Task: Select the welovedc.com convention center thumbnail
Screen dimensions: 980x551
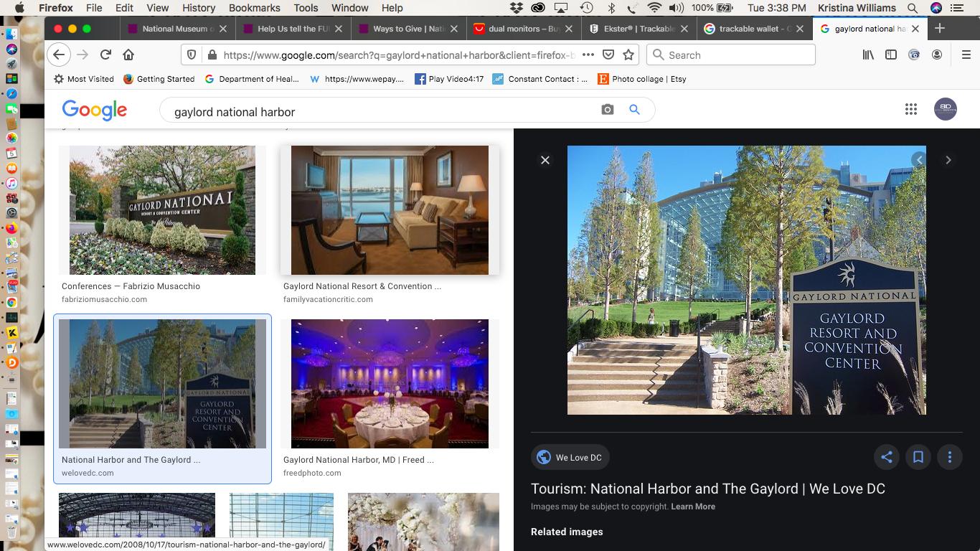Action: click(162, 384)
